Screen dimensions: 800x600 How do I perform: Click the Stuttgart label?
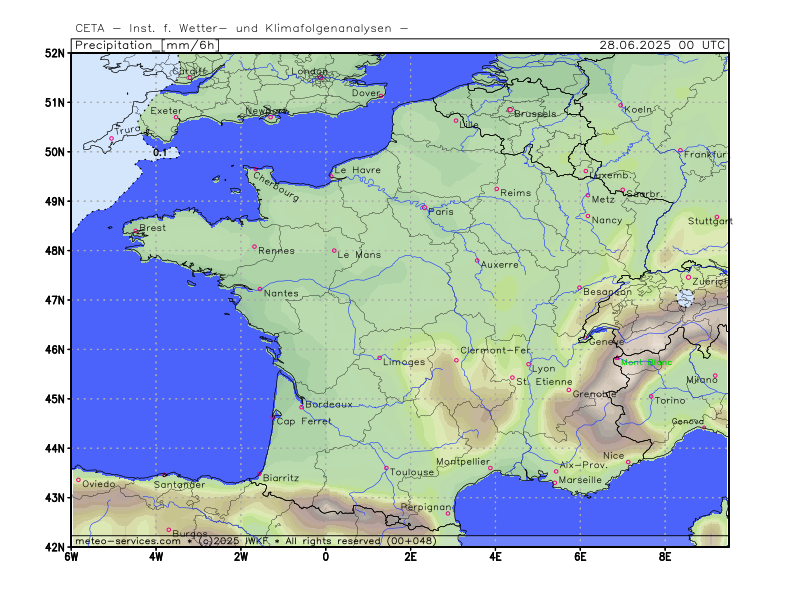click(x=710, y=221)
